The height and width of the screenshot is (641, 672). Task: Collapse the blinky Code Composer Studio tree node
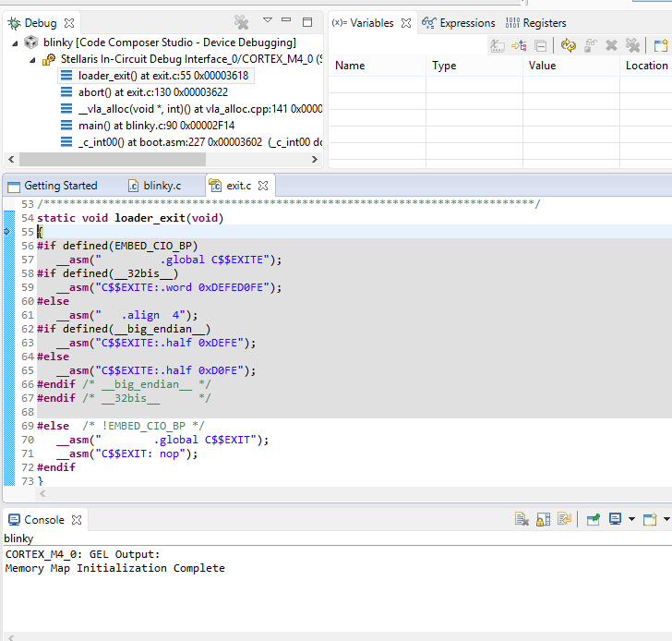[x=16, y=42]
